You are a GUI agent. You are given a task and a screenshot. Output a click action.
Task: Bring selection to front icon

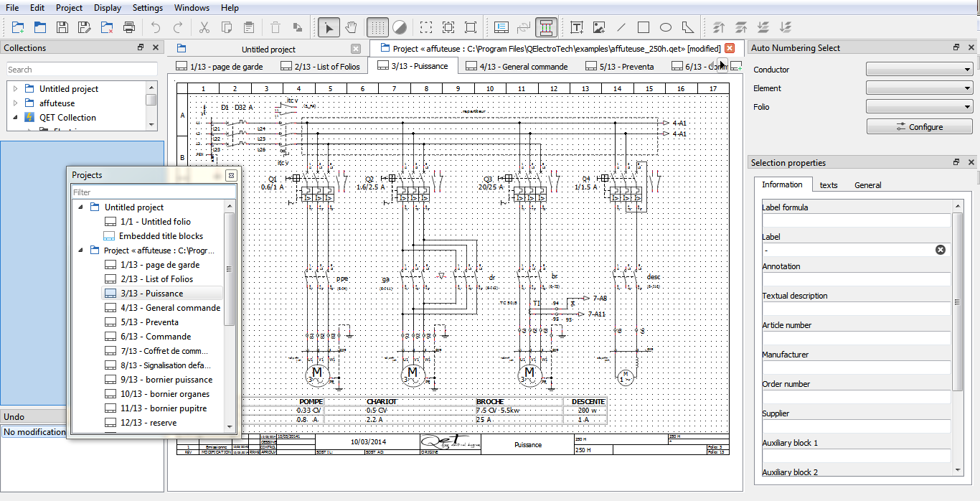click(719, 28)
